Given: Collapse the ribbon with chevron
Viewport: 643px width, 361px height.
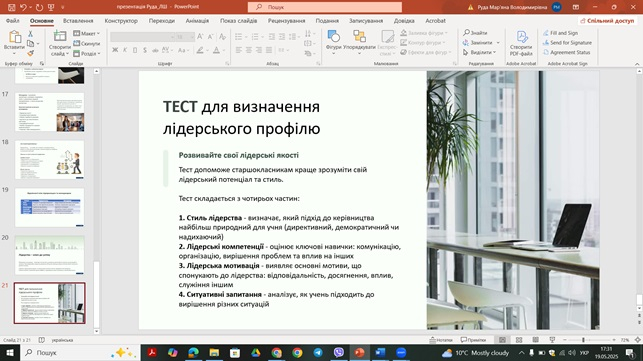Looking at the screenshot, I should (637, 64).
